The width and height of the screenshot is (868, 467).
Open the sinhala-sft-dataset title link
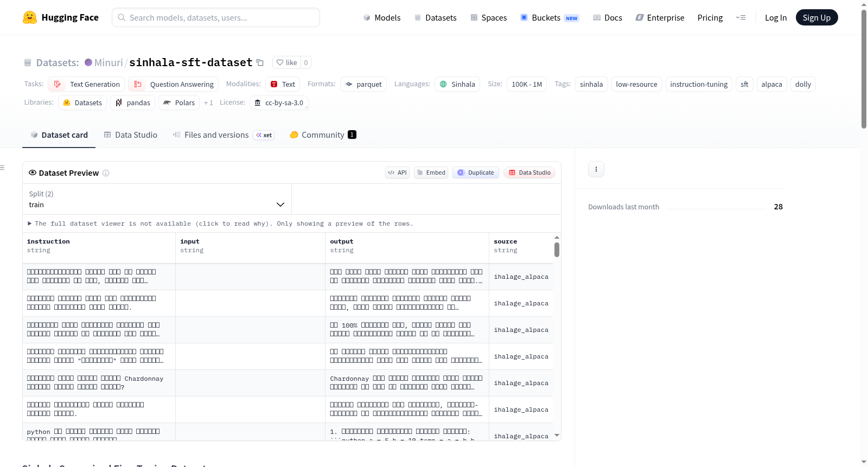pos(191,62)
